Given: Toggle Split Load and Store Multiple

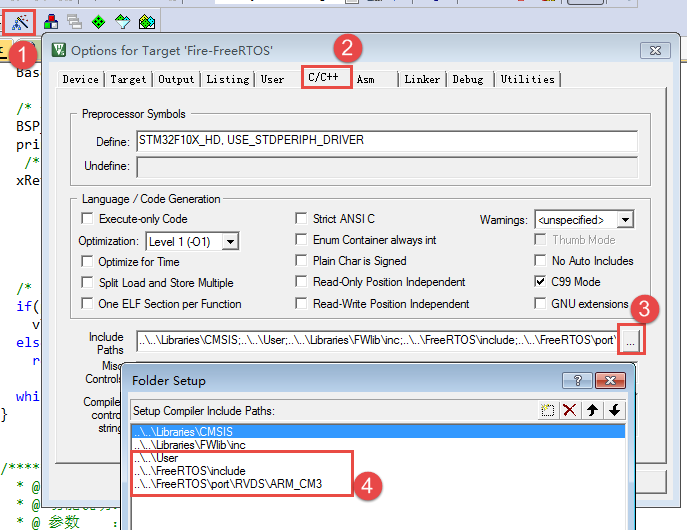Looking at the screenshot, I should (87, 282).
